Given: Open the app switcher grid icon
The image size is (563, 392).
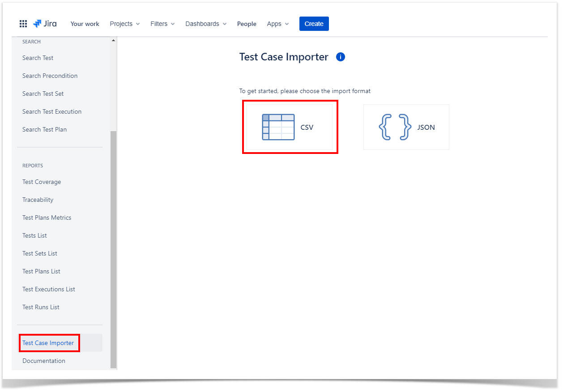Looking at the screenshot, I should pos(23,24).
